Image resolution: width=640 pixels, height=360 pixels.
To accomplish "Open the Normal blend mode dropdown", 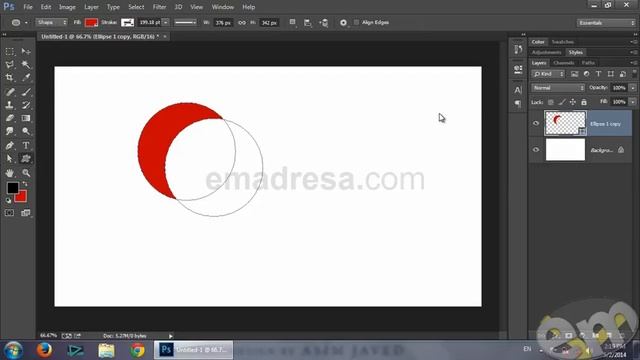I will [558, 88].
